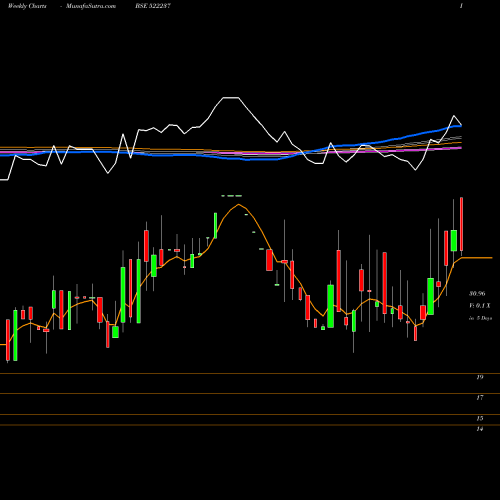The image size is (500, 500).
Task: Click the 'in 5 Days' text
Action: tap(480, 318)
